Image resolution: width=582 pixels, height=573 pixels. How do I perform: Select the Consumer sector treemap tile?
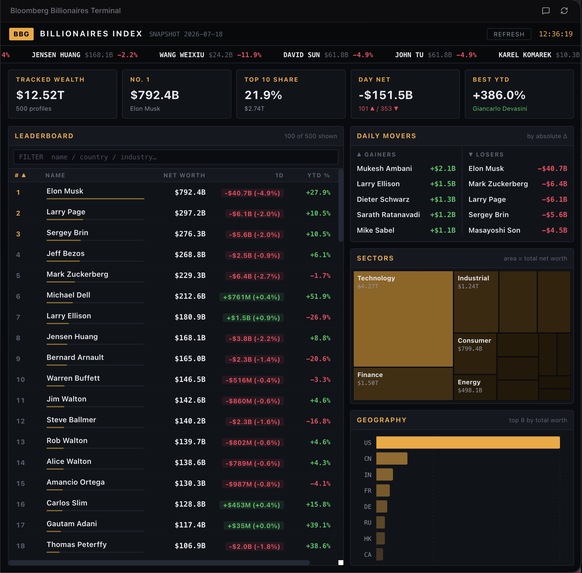tap(475, 353)
